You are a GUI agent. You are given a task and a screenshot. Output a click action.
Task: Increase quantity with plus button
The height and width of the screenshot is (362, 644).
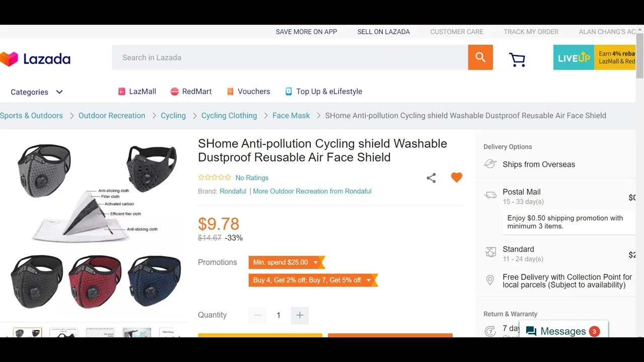[300, 315]
